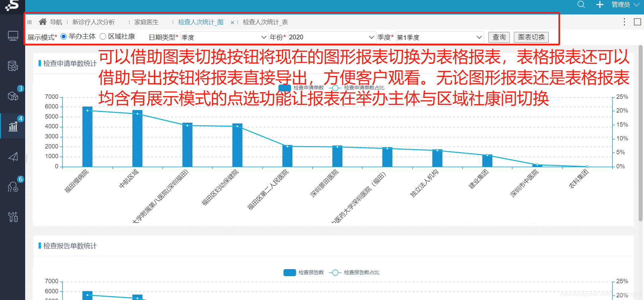Select the 举办主体 radio button
The image size is (644, 300).
64,37
